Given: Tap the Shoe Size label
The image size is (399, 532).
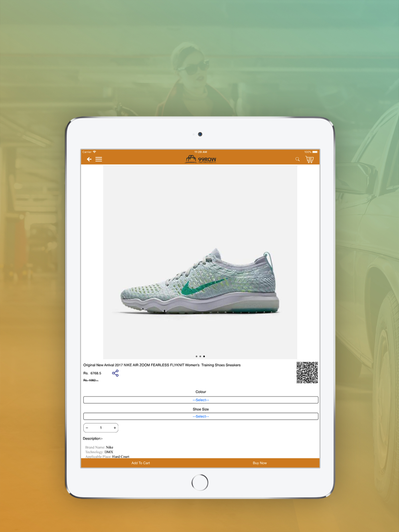Looking at the screenshot, I should click(x=201, y=409).
